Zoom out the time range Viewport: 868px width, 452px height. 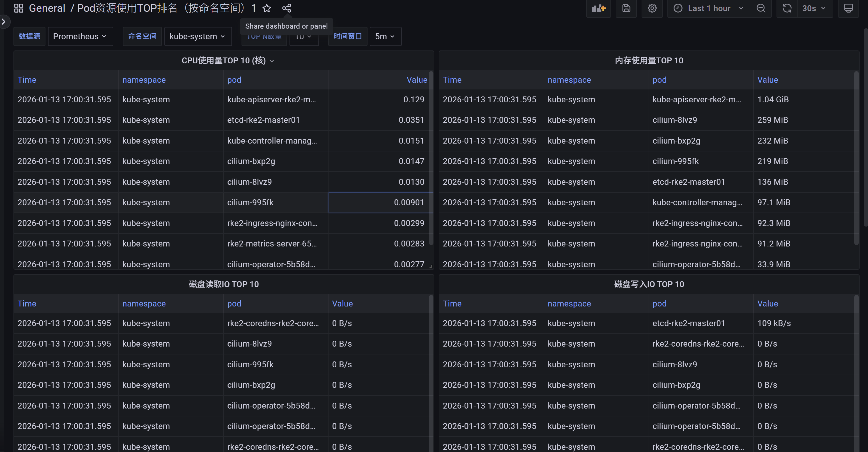[761, 8]
